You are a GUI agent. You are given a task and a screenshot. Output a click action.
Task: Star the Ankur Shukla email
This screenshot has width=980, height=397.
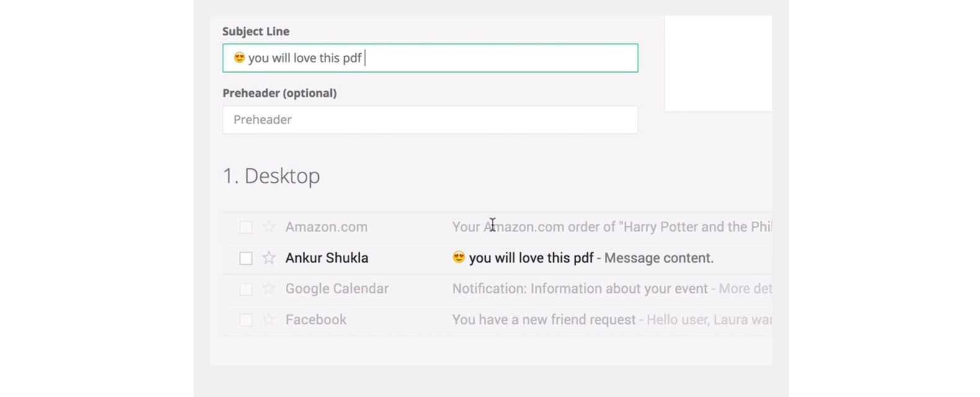(x=269, y=257)
